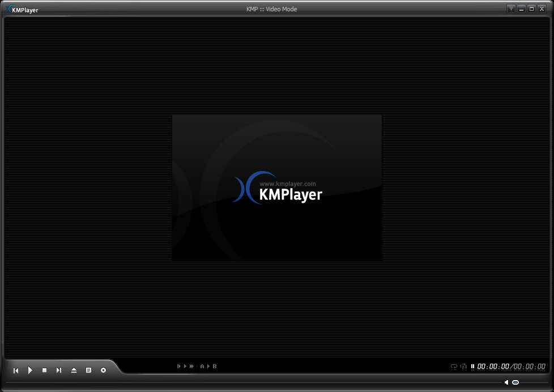Stop playback with the square button
Screen dimensions: 554x392
(x=44, y=370)
